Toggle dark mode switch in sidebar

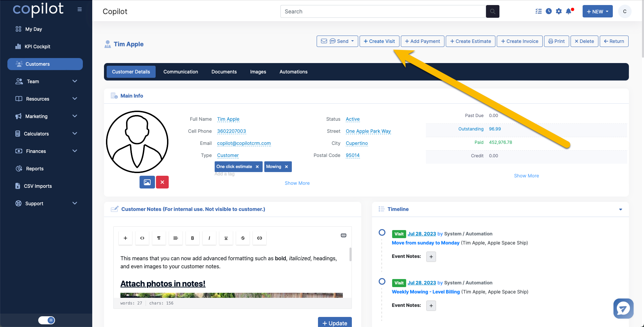(x=47, y=320)
